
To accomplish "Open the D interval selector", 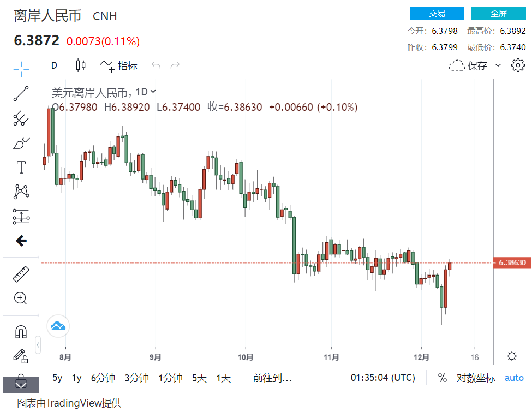I will pyautogui.click(x=54, y=65).
